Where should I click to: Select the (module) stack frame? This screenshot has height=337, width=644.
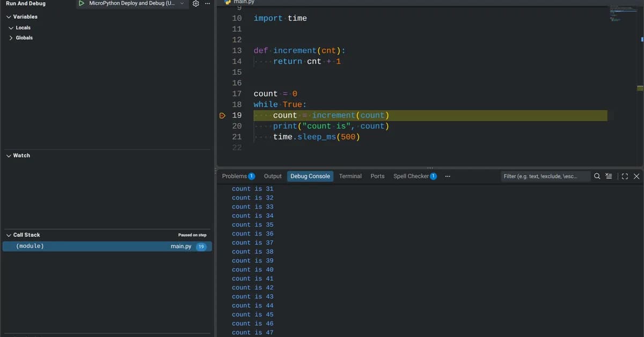[107, 246]
